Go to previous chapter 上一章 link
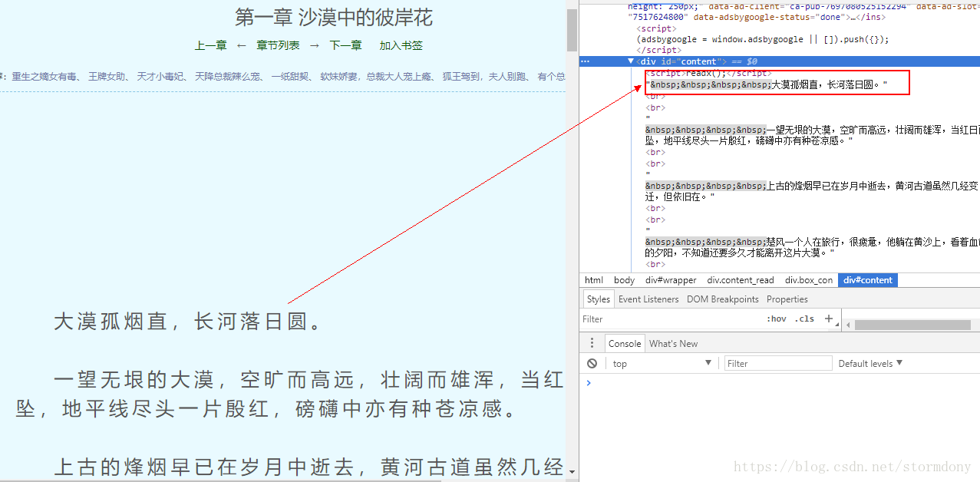 pos(211,45)
